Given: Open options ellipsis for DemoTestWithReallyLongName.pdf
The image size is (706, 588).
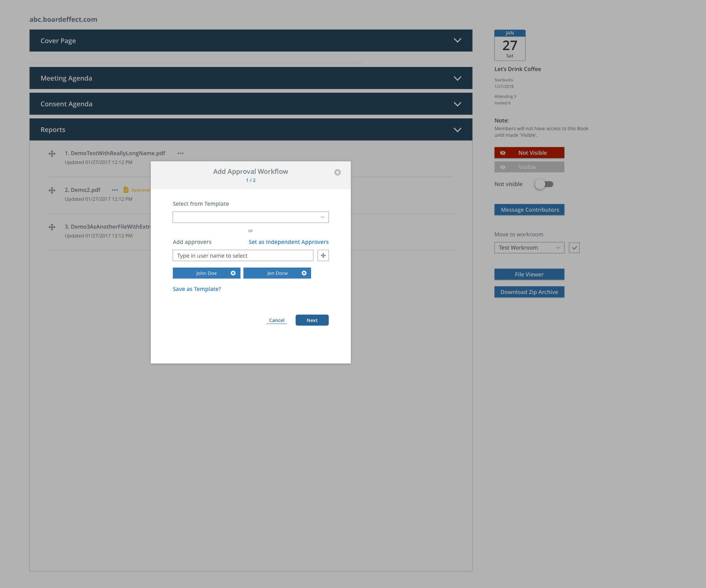Looking at the screenshot, I should [x=181, y=153].
